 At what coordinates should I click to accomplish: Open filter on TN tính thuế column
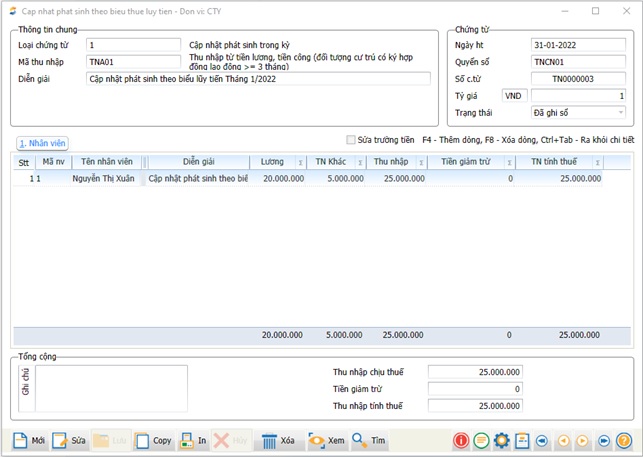pyautogui.click(x=598, y=162)
